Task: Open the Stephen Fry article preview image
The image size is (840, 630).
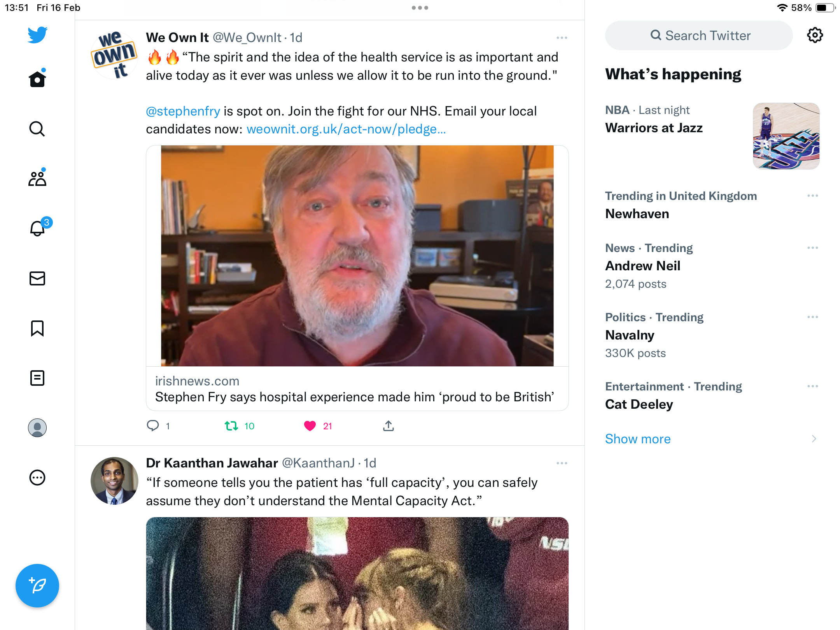Action: [357, 256]
